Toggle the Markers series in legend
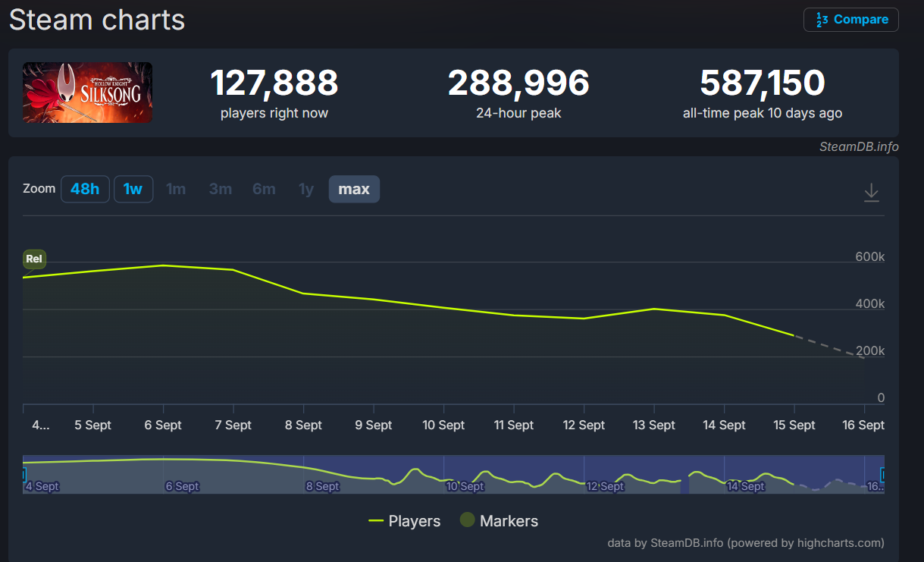The width and height of the screenshot is (924, 562). 500,521
